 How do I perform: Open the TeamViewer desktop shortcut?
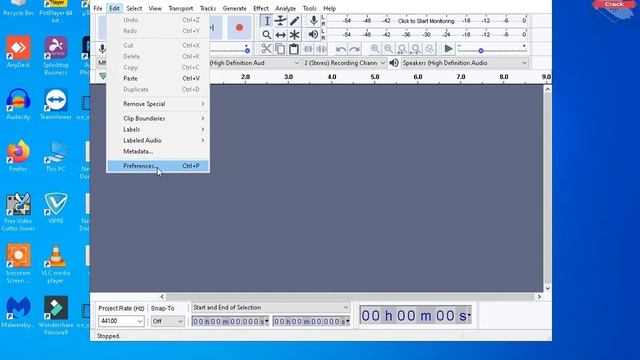click(56, 104)
